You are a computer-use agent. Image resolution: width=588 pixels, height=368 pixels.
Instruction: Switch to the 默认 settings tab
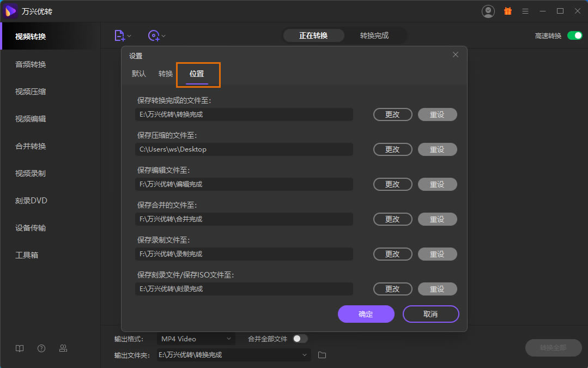(x=138, y=73)
